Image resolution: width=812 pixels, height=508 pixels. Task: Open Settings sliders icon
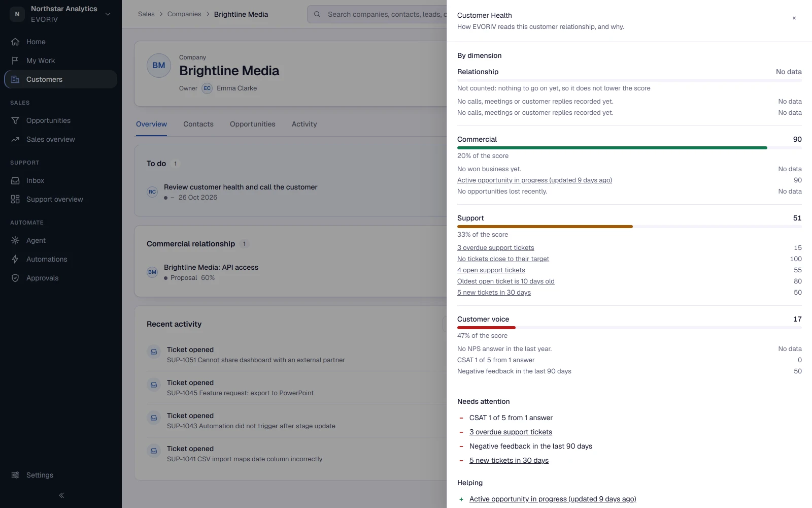[x=15, y=475]
